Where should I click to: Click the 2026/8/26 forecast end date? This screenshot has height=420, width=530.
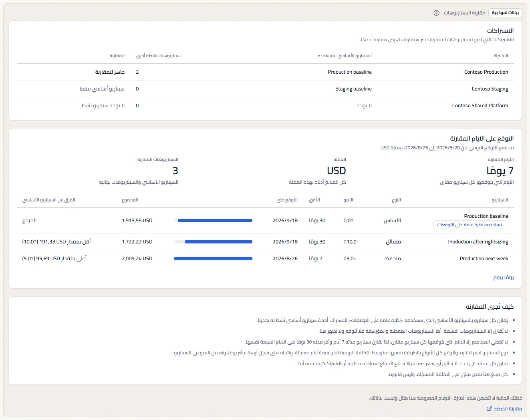[x=285, y=259]
